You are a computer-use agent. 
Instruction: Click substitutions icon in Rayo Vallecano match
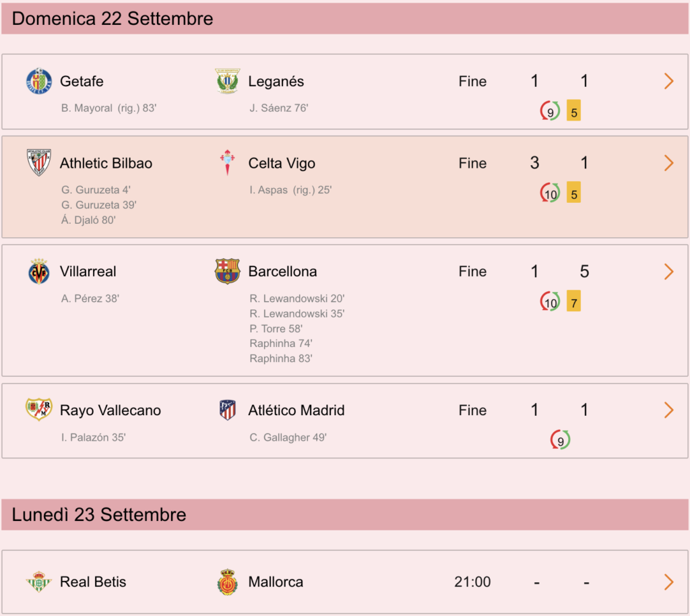[x=560, y=439]
